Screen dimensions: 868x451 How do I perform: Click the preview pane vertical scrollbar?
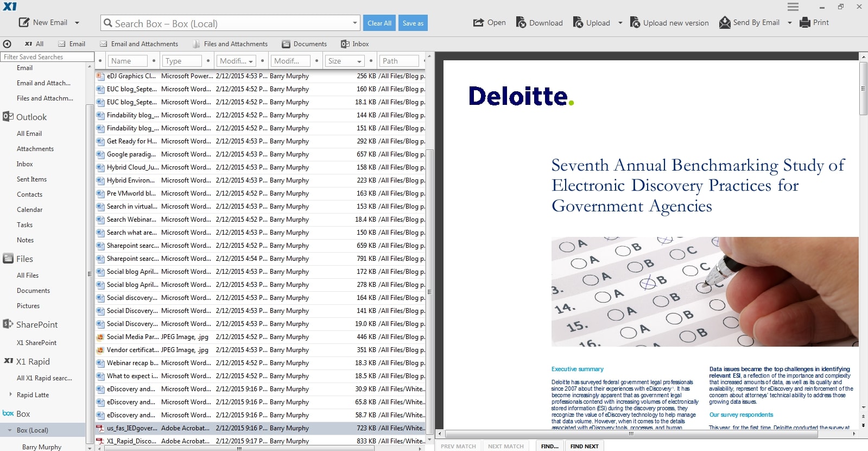(863, 88)
